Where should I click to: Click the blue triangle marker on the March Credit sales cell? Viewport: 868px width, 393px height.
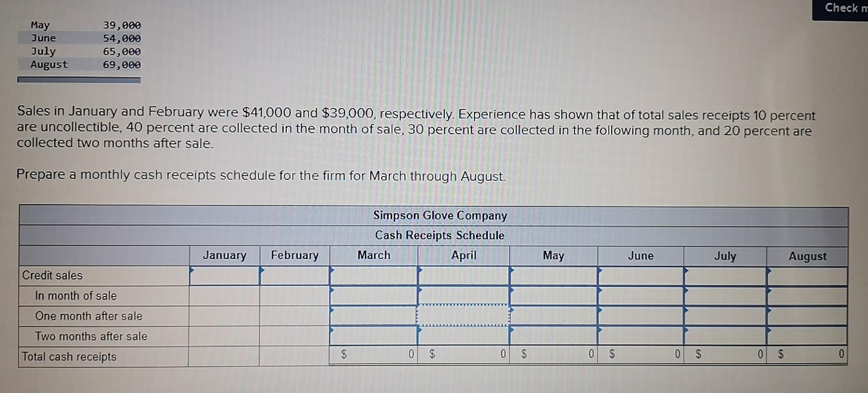[333, 272]
